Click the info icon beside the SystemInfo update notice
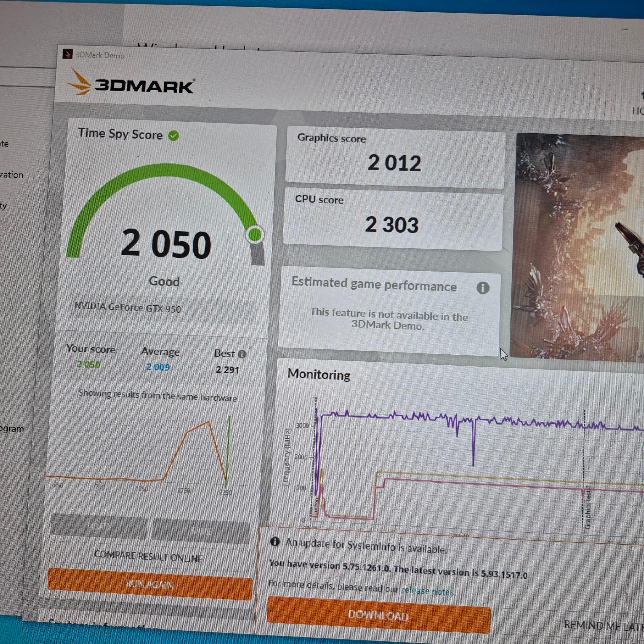 click(x=275, y=542)
